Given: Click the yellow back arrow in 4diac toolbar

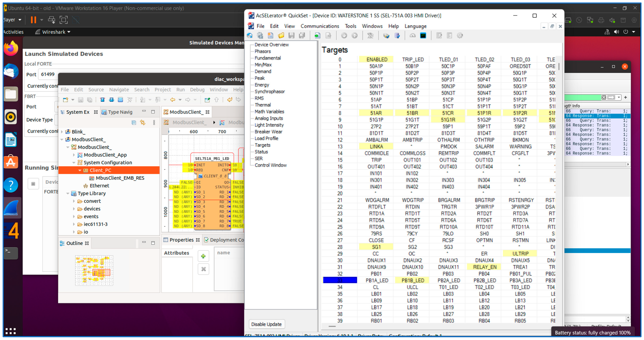Looking at the screenshot, I should (172, 100).
